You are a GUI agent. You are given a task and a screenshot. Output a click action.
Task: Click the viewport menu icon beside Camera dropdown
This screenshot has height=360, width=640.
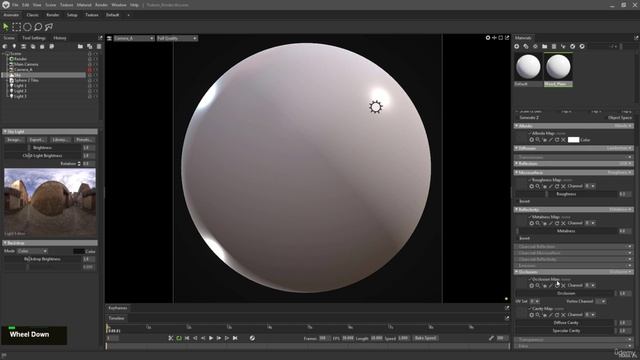click(109, 38)
